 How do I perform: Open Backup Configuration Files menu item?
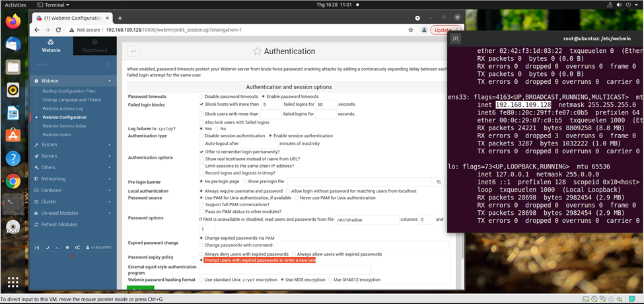[x=69, y=91]
